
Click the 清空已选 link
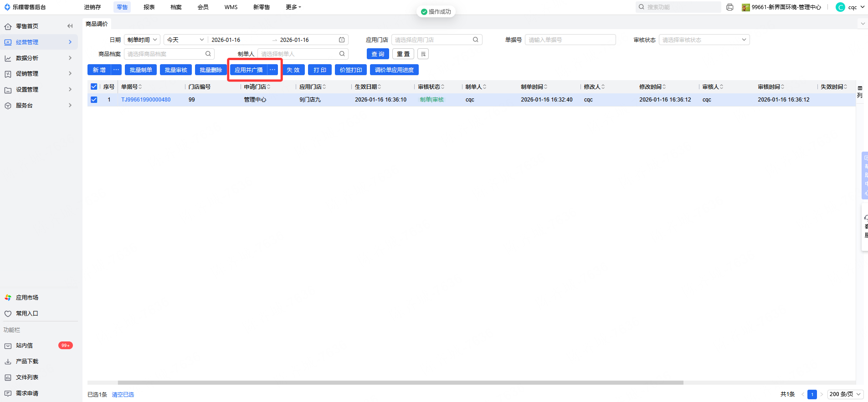pos(123,395)
